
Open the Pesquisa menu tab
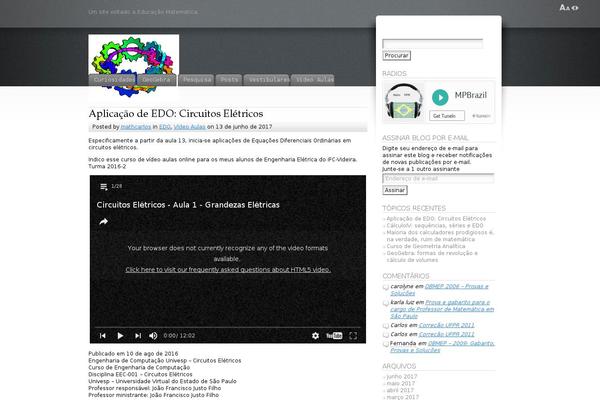click(x=196, y=80)
